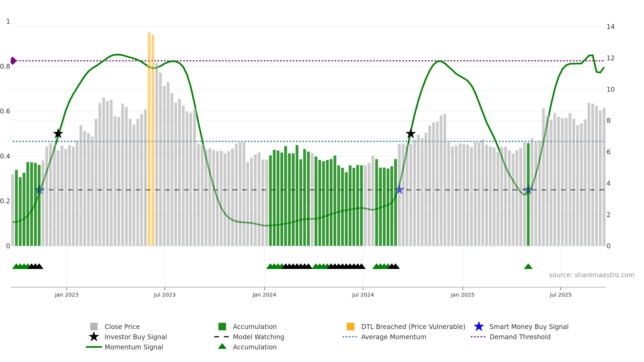The image size is (644, 362).
Task: Click the green Accumulation square legend swatch
Action: 222,327
